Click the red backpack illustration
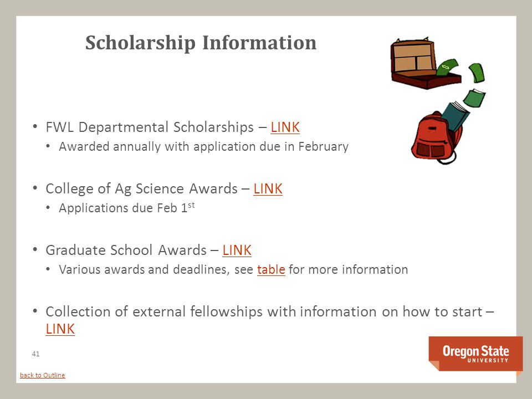Image resolution: width=532 pixels, height=399 pixels. [436, 138]
